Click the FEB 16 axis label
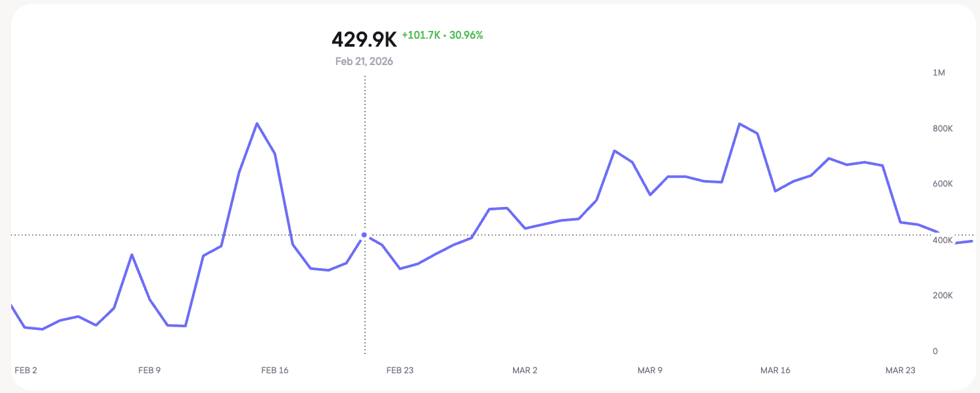This screenshot has width=980, height=393. click(x=275, y=371)
